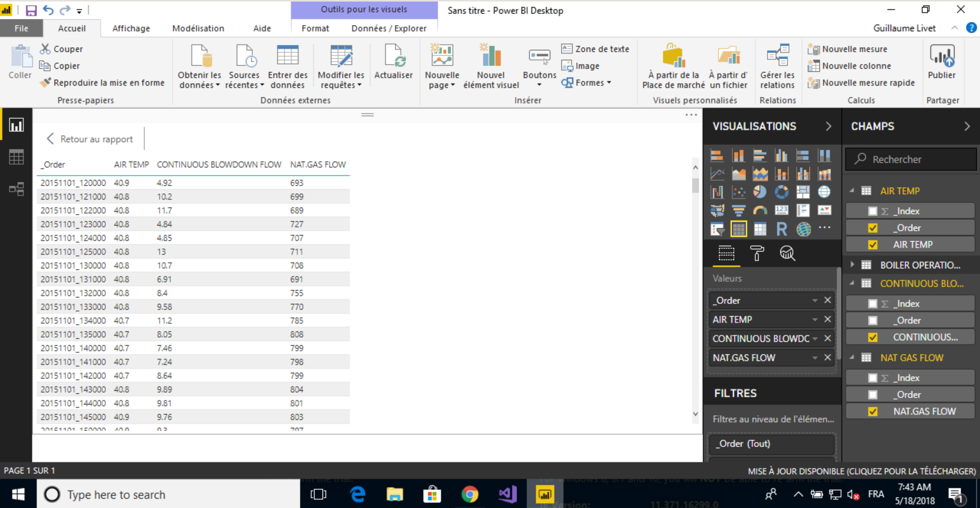Click Nouvelle mesure
The height and width of the screenshot is (508, 980).
848,49
